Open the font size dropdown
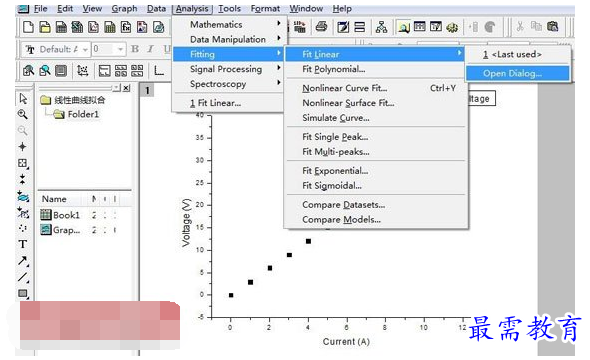Screen dimensions: 590x360 tap(108, 49)
